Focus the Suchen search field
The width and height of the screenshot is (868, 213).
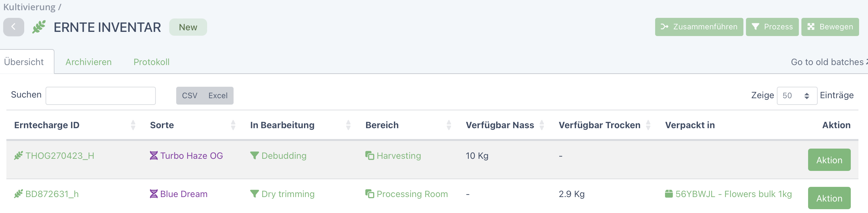100,96
